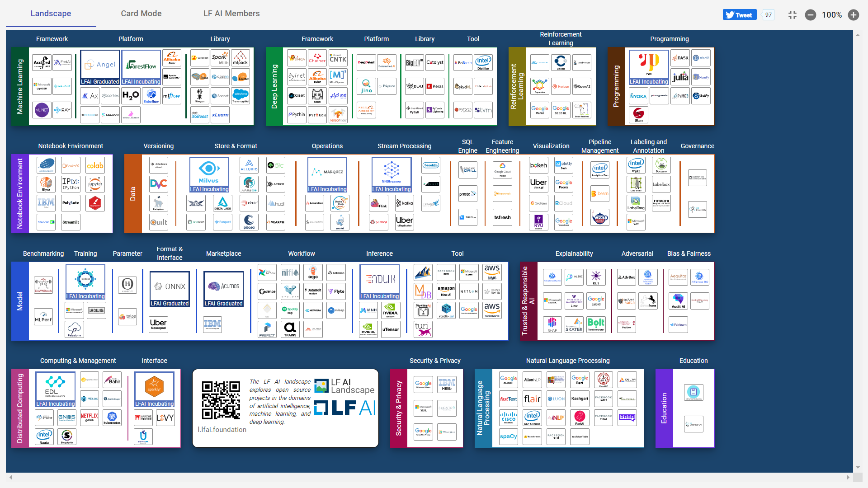The height and width of the screenshot is (488, 868).
Task: Click the Tweet button
Action: pyautogui.click(x=740, y=15)
